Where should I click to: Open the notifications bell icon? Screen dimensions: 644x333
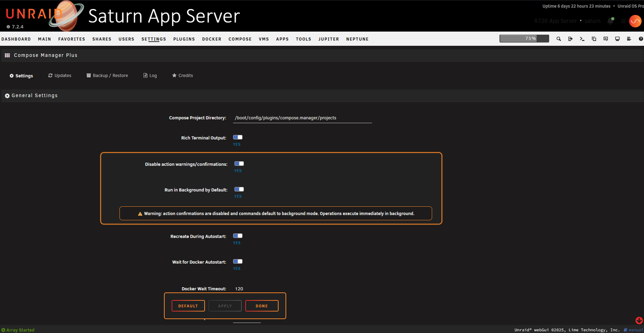point(611,21)
